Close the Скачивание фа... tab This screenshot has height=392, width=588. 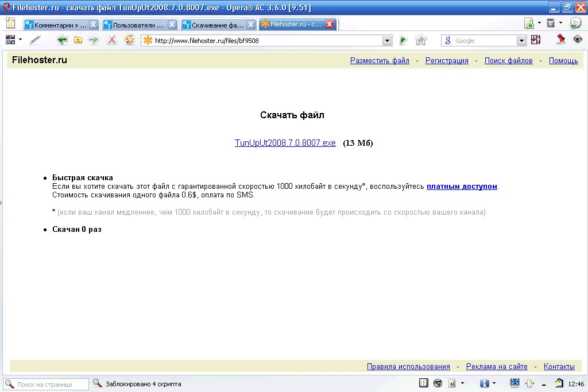pos(251,25)
